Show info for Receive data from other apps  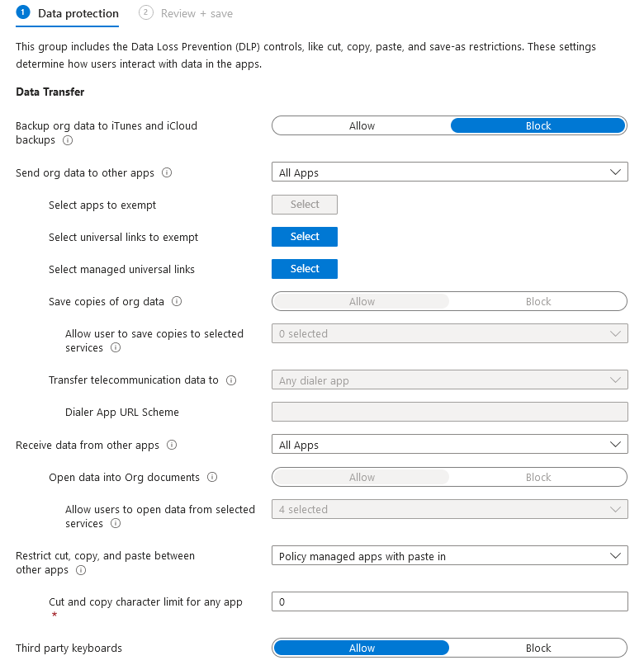(x=171, y=445)
